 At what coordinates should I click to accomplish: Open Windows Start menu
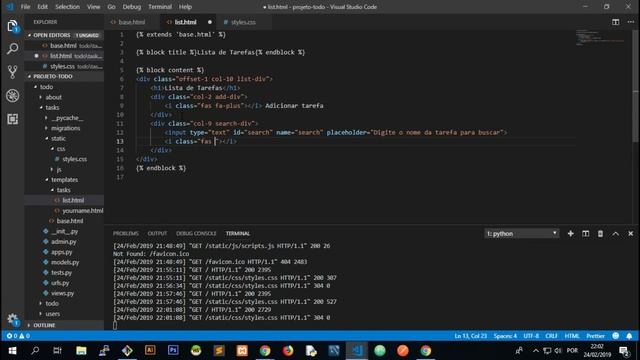pyautogui.click(x=12, y=351)
